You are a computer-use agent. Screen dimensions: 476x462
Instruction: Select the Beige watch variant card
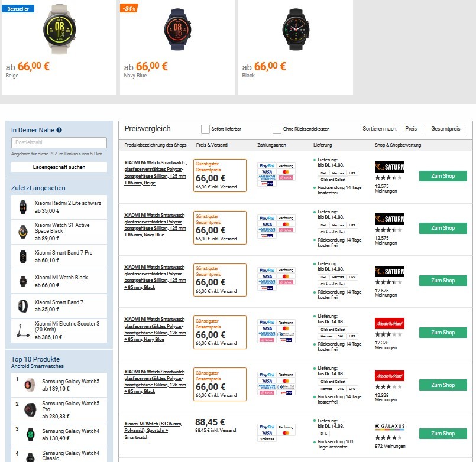tap(59, 47)
